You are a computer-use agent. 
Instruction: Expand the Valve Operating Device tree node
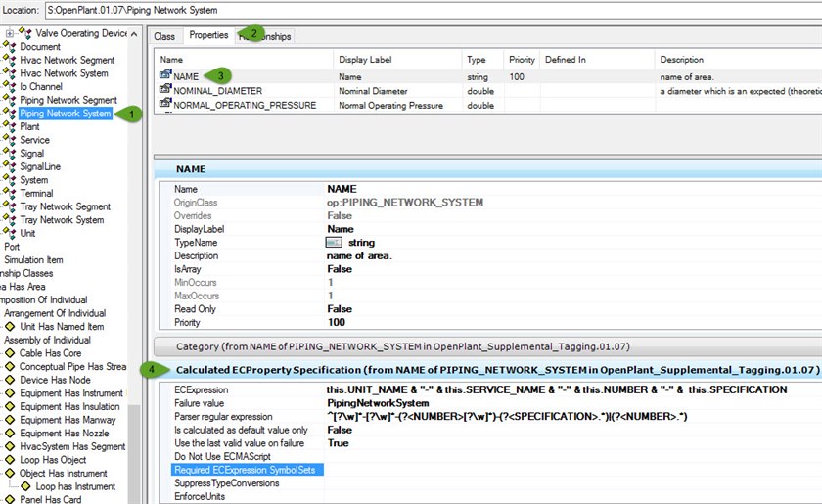pos(10,33)
